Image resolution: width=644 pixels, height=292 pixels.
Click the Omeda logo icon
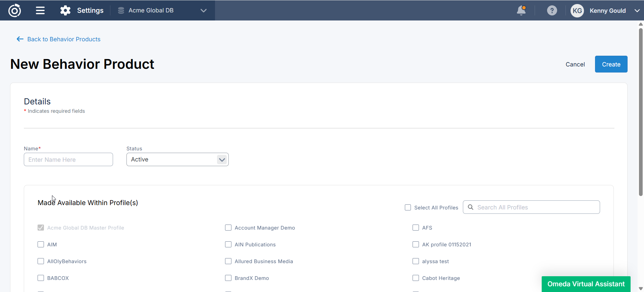pyautogui.click(x=14, y=10)
